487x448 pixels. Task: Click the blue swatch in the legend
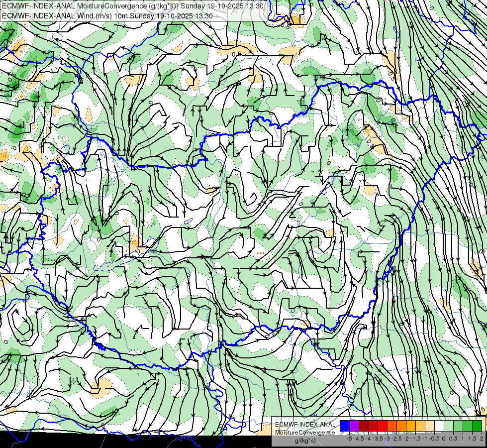[345, 426]
